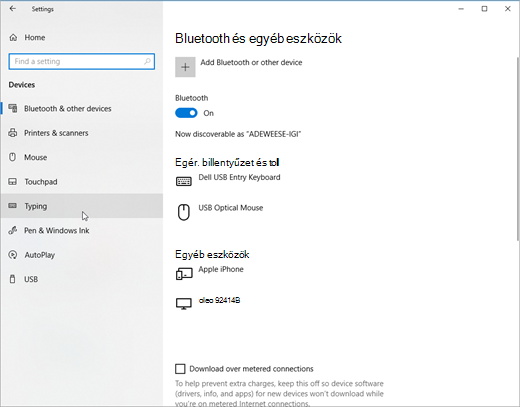Click the monitor icon for oleo 92414B
Image resolution: width=520 pixels, height=407 pixels.
184,304
